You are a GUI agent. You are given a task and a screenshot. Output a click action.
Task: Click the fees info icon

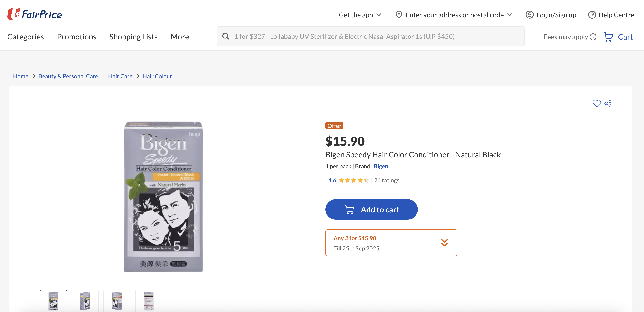pyautogui.click(x=593, y=37)
